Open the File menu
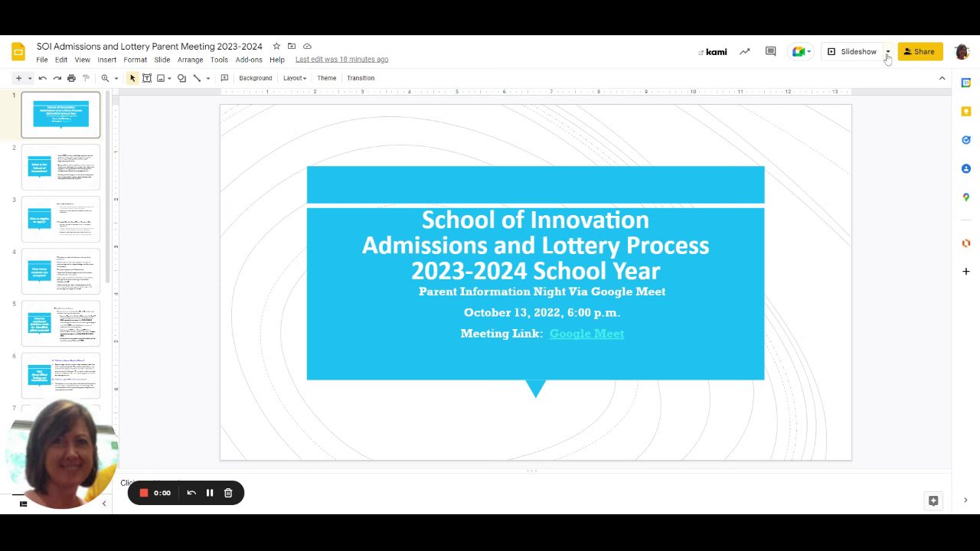 (x=42, y=60)
